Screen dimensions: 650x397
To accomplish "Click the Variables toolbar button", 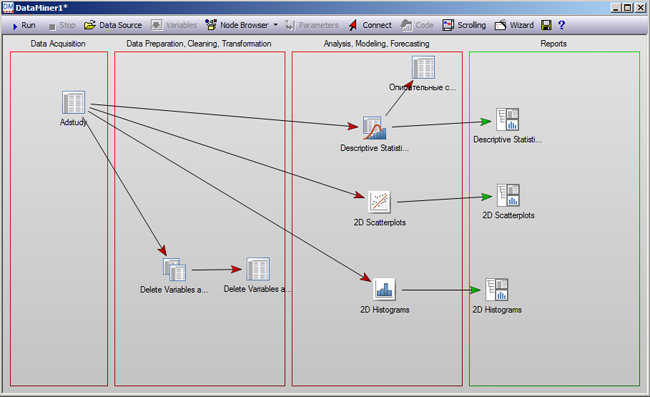I will click(174, 25).
